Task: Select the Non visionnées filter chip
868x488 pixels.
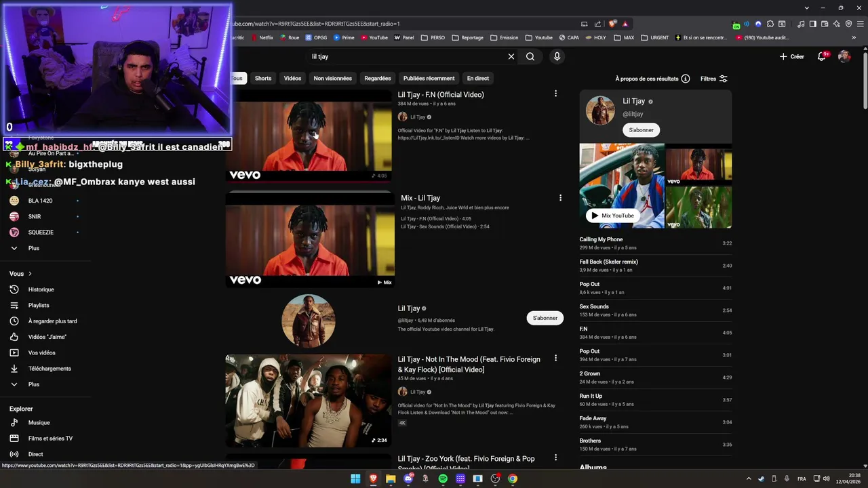Action: pyautogui.click(x=332, y=78)
